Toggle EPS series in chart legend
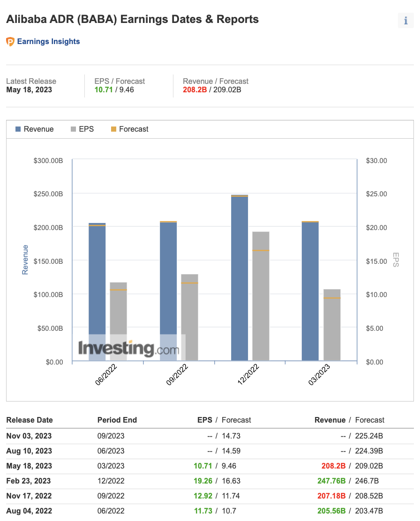The height and width of the screenshot is (521, 420). point(82,129)
